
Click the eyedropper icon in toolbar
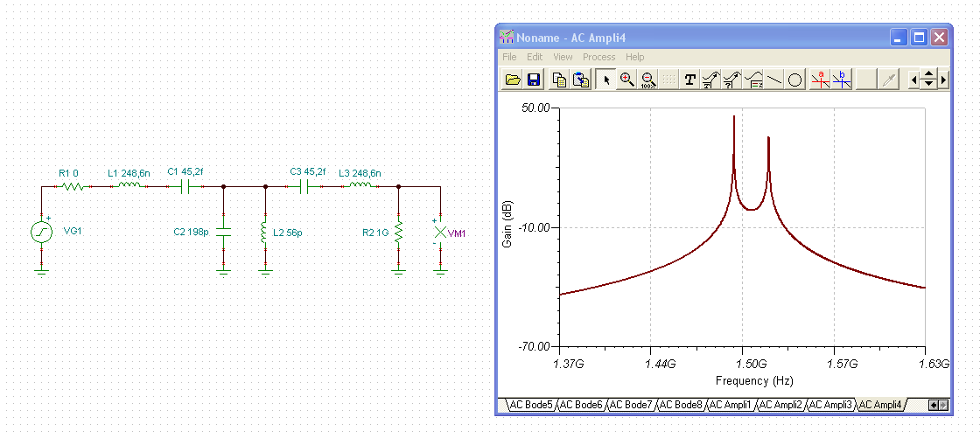coord(888,80)
